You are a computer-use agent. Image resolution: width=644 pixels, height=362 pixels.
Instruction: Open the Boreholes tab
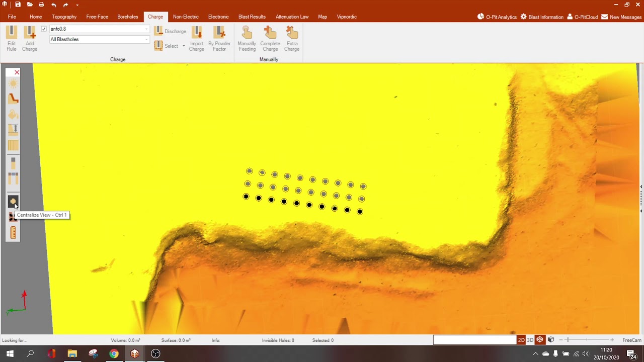(x=128, y=17)
